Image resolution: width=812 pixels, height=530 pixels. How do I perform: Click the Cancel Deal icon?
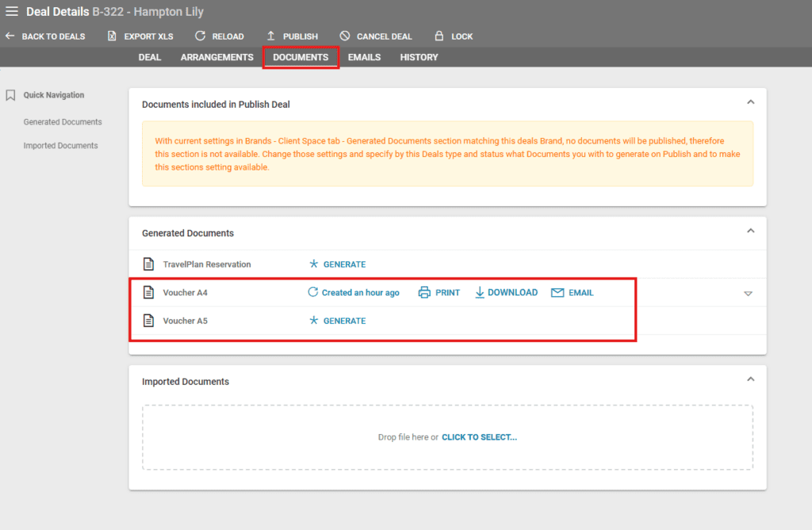[x=344, y=36]
